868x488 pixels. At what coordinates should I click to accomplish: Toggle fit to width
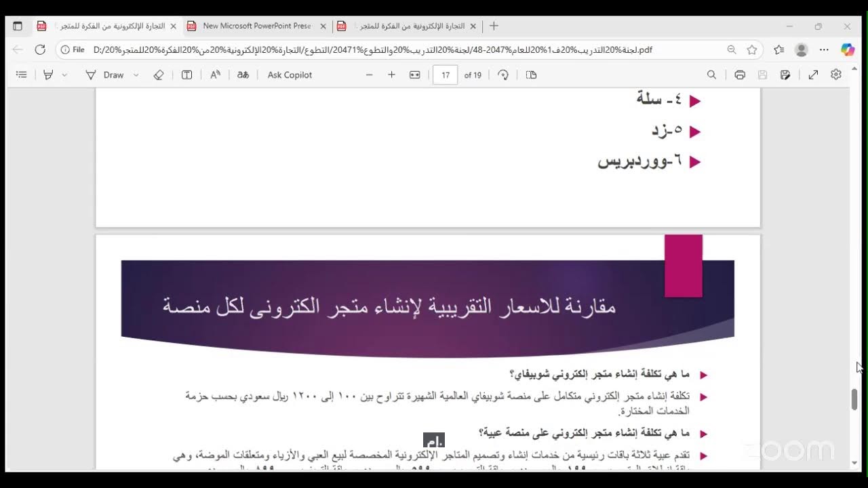pos(414,75)
